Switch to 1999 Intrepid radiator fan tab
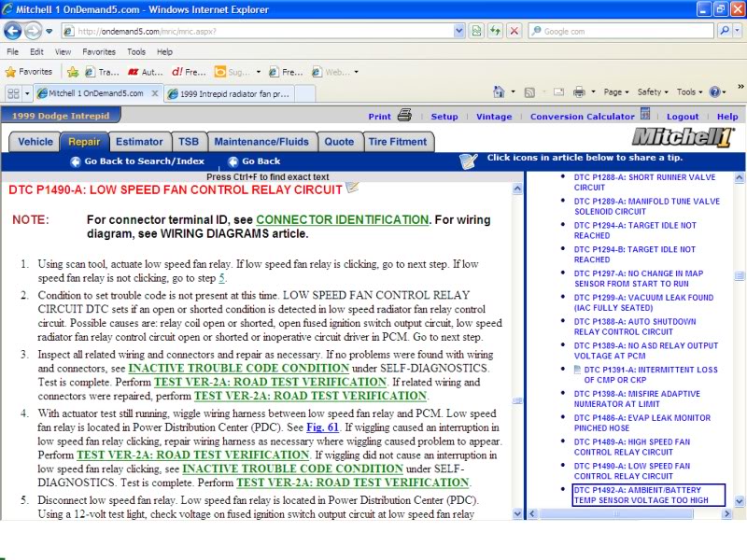Screen dimensions: 747x560 tap(229, 94)
